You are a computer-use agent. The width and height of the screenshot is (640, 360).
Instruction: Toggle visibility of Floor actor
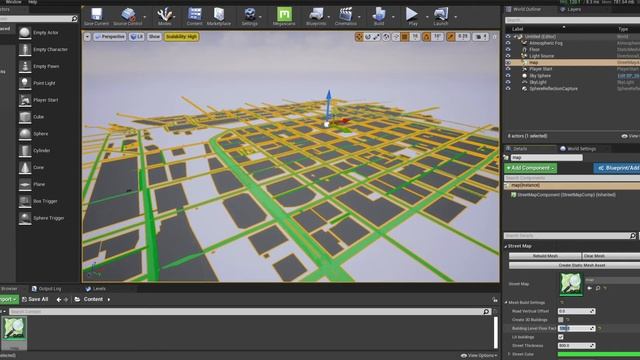point(508,49)
